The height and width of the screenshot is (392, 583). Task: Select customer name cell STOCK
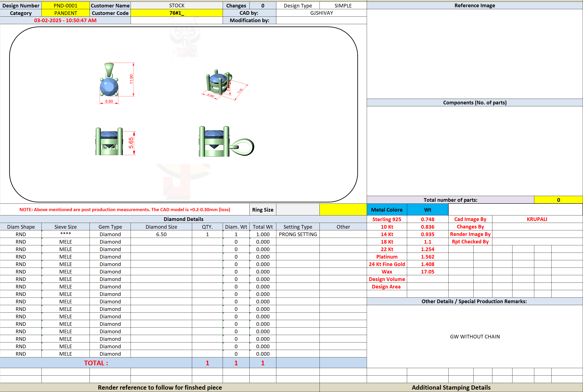[177, 6]
